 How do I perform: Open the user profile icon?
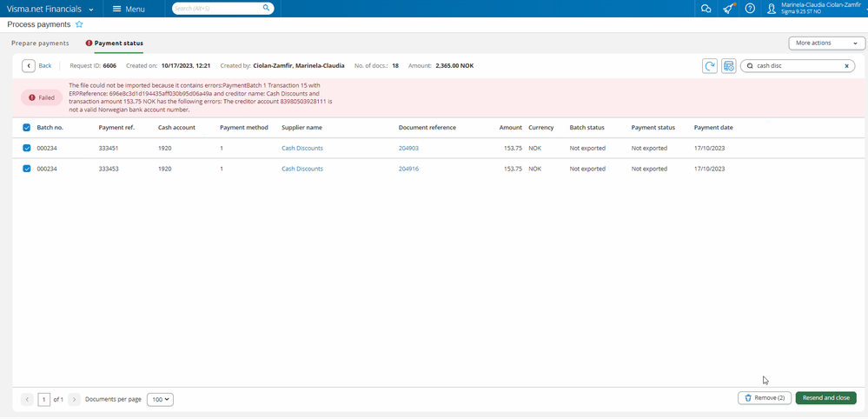(772, 9)
